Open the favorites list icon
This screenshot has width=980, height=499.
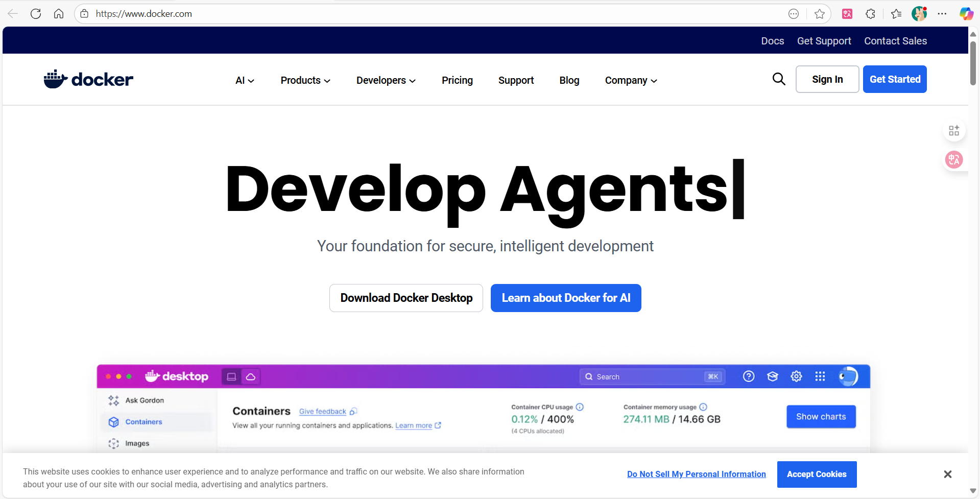tap(896, 14)
